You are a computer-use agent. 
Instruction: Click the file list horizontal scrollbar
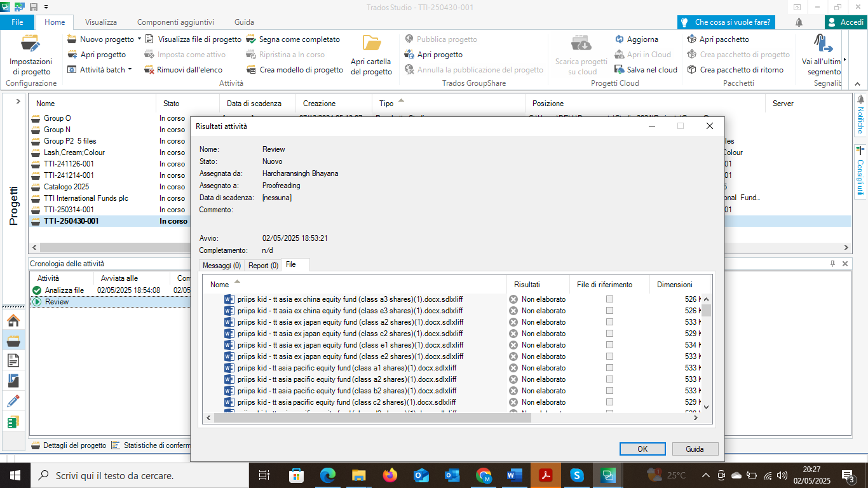[445, 418]
